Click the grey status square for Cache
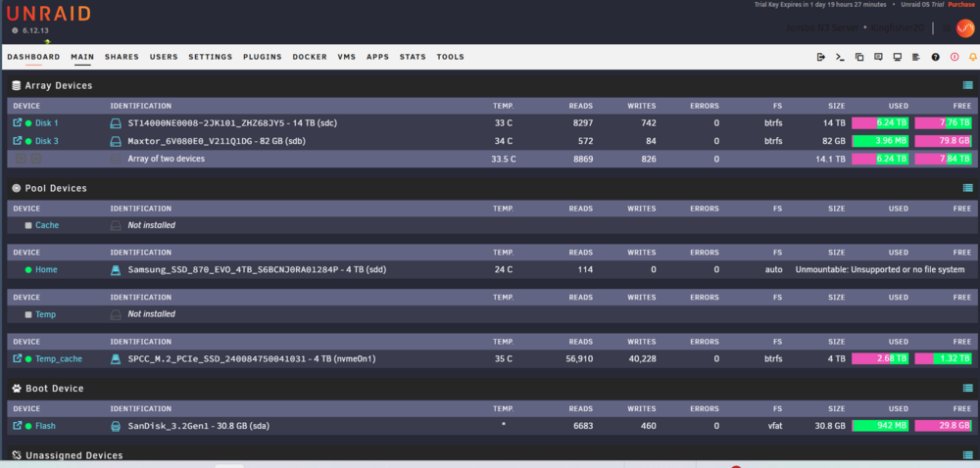The width and height of the screenshot is (980, 468). [28, 225]
